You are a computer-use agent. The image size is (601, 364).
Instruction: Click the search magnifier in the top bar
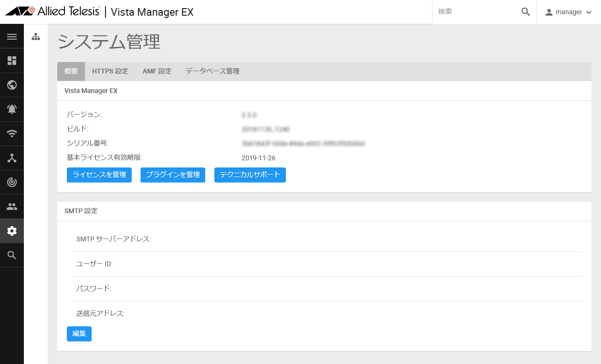(x=526, y=12)
